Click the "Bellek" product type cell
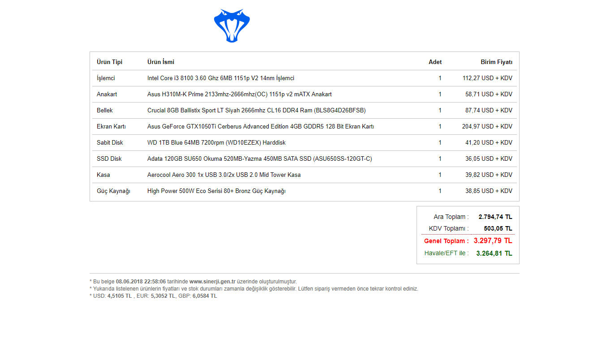This screenshot has width=606, height=364. (x=105, y=111)
